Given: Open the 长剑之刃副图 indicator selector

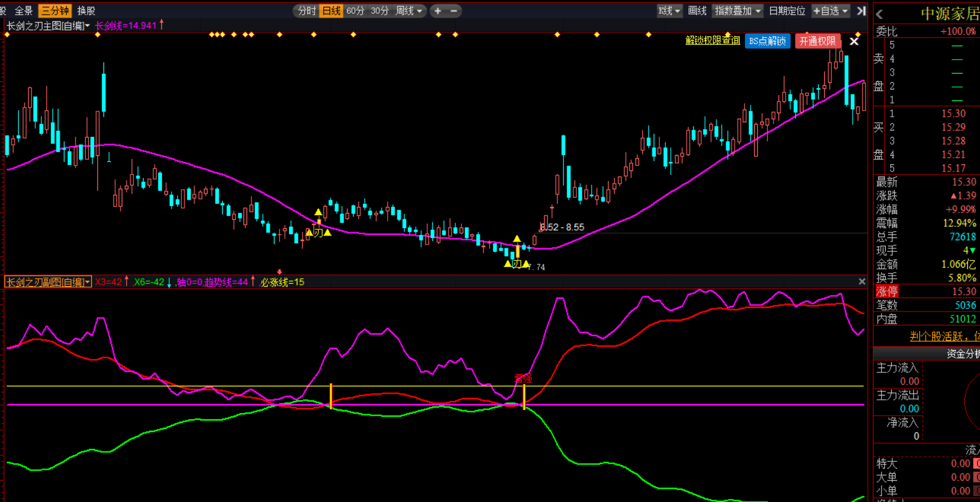Looking at the screenshot, I should (48, 282).
